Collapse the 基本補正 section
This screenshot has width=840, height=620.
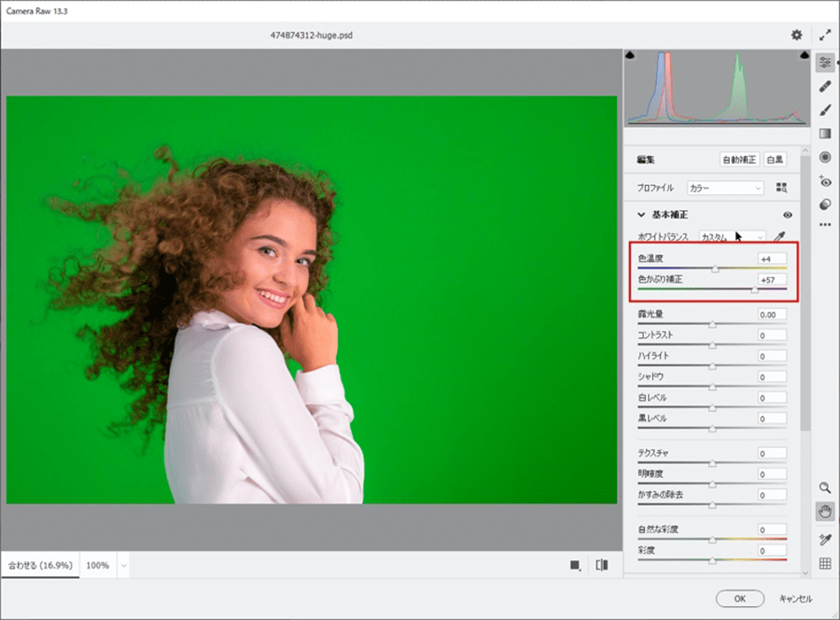click(x=641, y=215)
